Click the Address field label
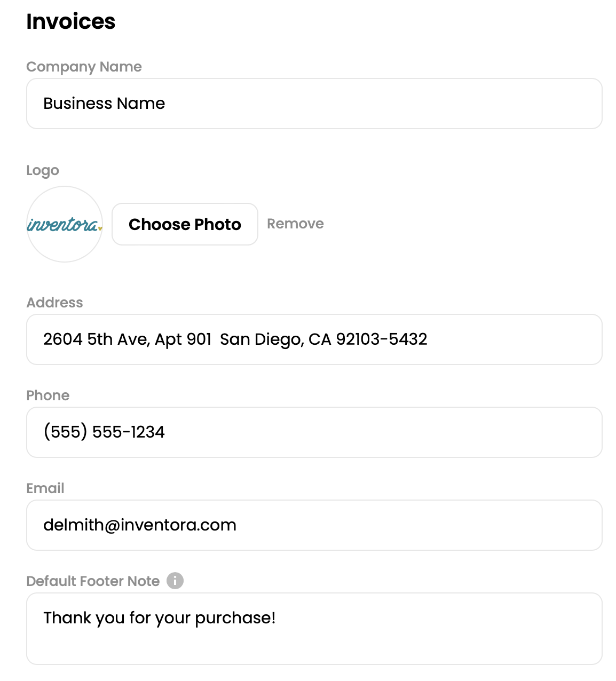This screenshot has height=681, width=616. (x=54, y=303)
